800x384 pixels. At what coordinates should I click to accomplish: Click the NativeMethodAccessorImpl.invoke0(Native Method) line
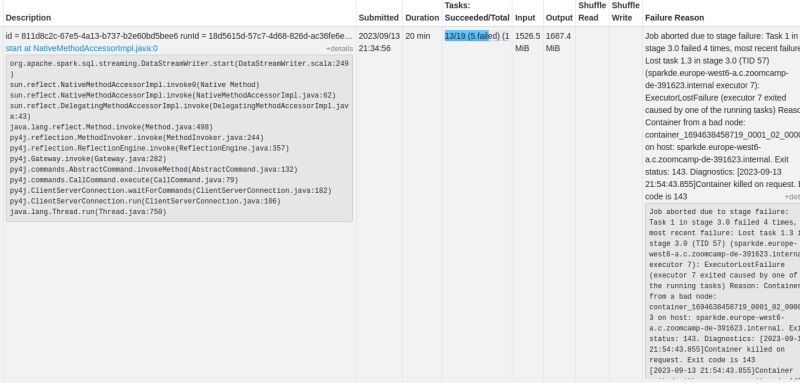click(135, 85)
